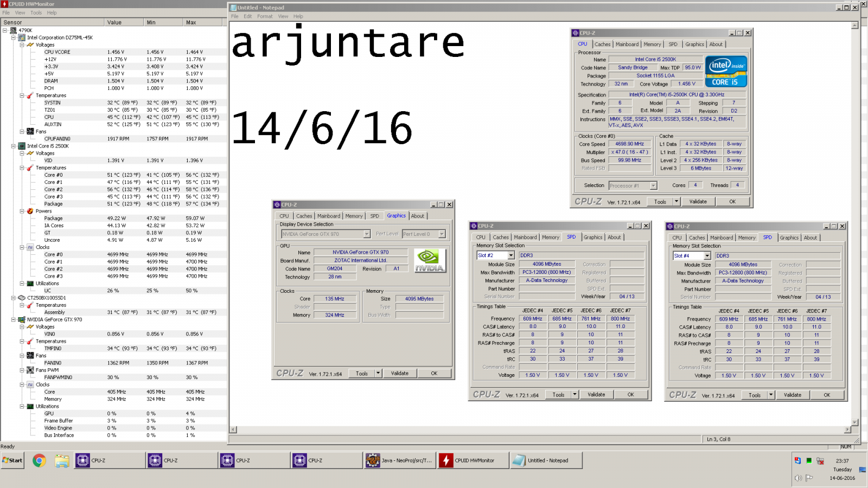Viewport: 868px width, 488px height.
Task: Switch to Mainboard tab in CPU-Z Graphics window
Action: click(329, 216)
